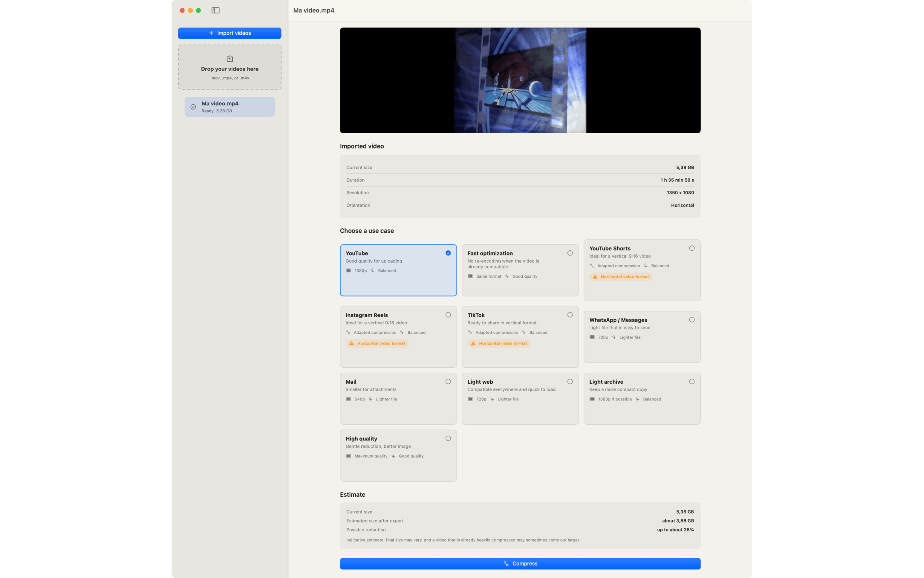Click the ready checkmark icon for Ma video.mp4
The width and height of the screenshot is (924, 578).
pyautogui.click(x=193, y=107)
